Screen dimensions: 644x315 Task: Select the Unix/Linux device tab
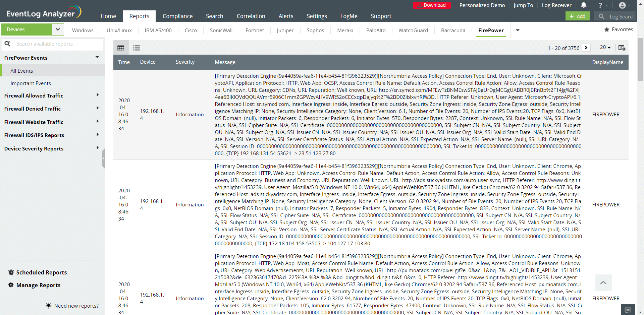point(119,30)
